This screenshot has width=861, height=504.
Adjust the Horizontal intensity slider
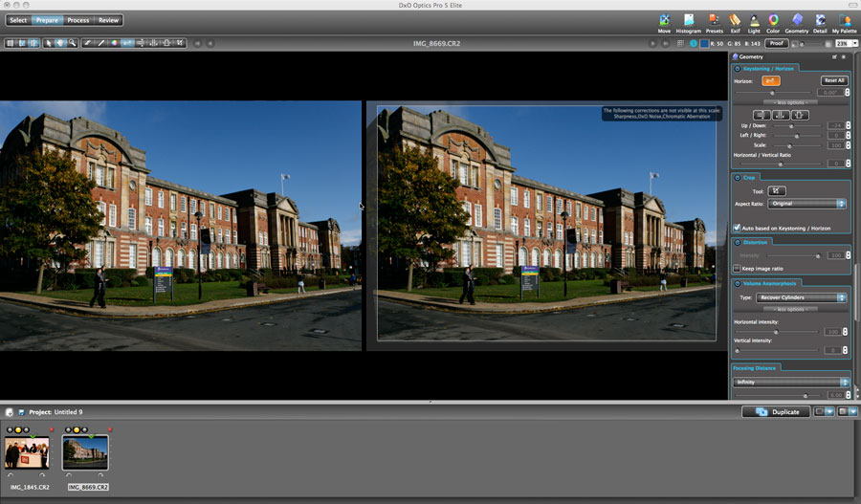775,332
